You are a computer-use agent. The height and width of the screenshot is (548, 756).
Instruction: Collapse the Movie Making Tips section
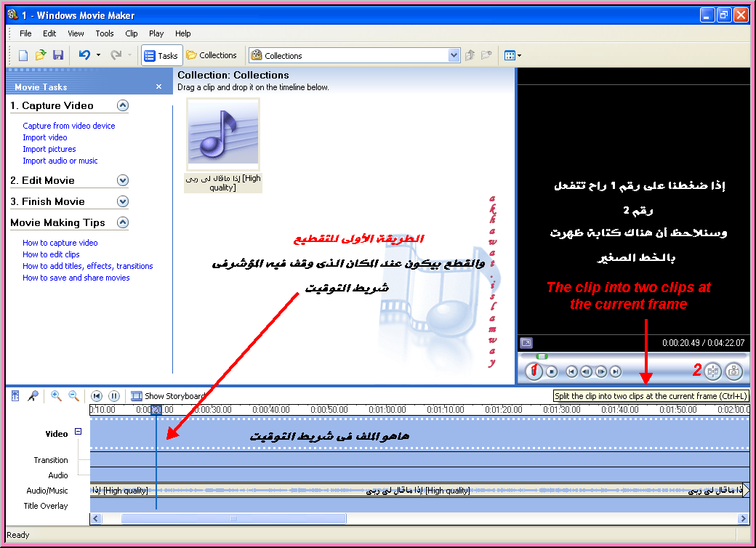(x=123, y=222)
